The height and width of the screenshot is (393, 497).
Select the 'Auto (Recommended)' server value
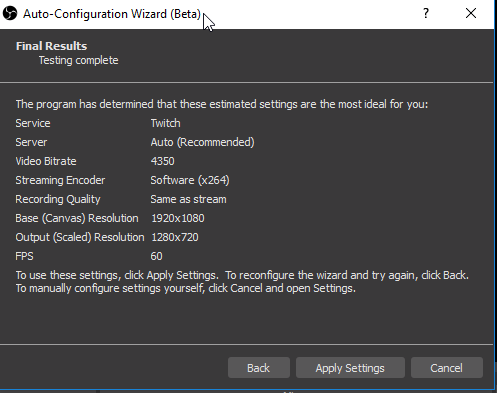point(202,142)
